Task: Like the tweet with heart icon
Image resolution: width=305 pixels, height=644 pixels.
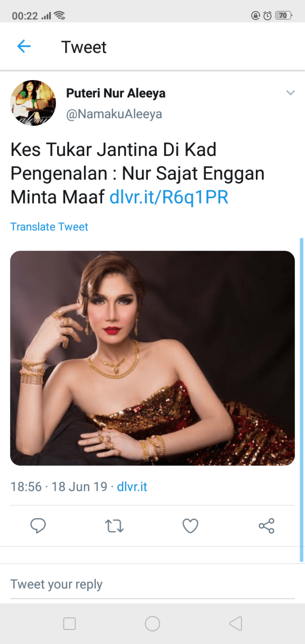Action: coord(191,526)
